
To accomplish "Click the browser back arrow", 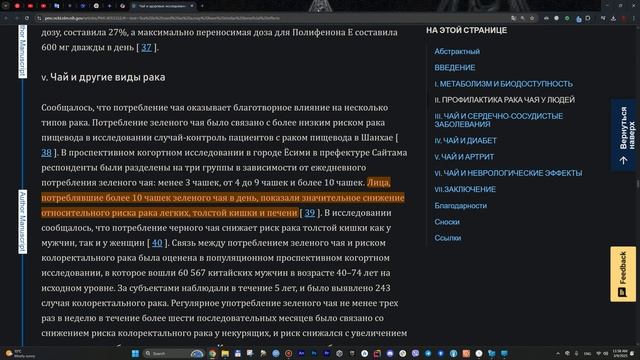I will (x=6, y=18).
